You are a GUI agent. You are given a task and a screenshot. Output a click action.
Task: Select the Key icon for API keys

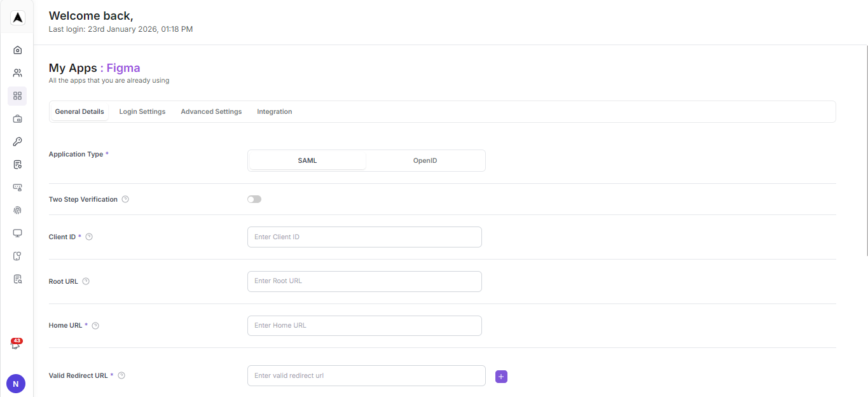click(17, 141)
